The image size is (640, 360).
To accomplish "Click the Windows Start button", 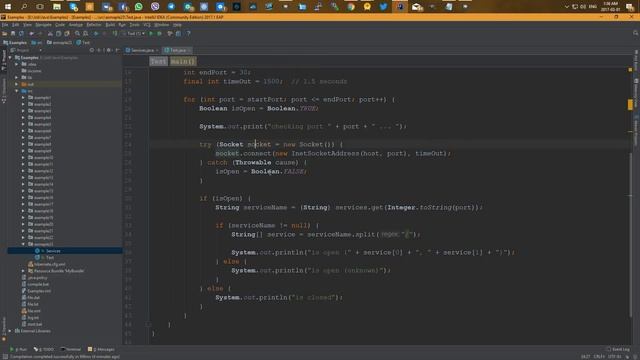I will (7, 7).
